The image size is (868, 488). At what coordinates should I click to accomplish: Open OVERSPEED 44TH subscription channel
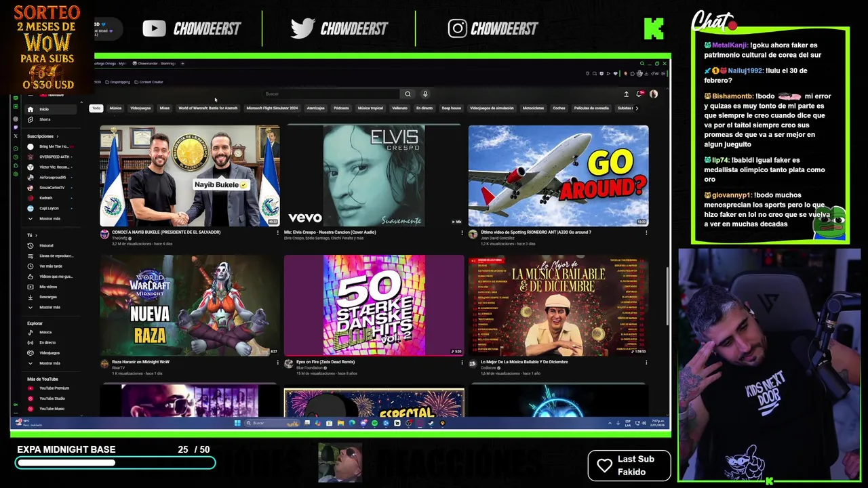point(50,157)
